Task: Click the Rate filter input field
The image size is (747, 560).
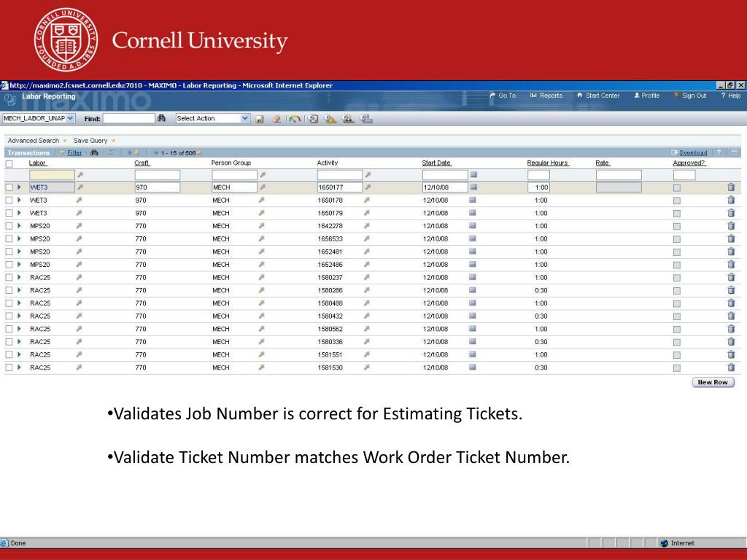Action: (x=619, y=175)
